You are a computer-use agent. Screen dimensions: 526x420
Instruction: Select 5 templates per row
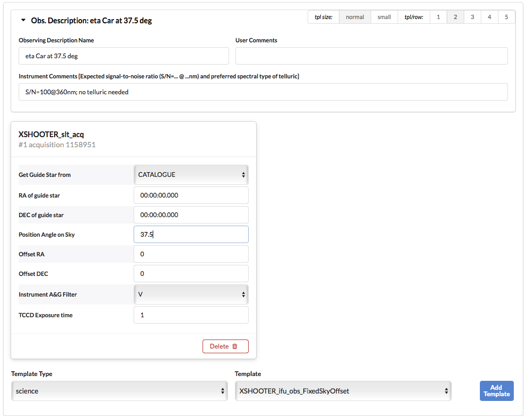[x=506, y=17]
